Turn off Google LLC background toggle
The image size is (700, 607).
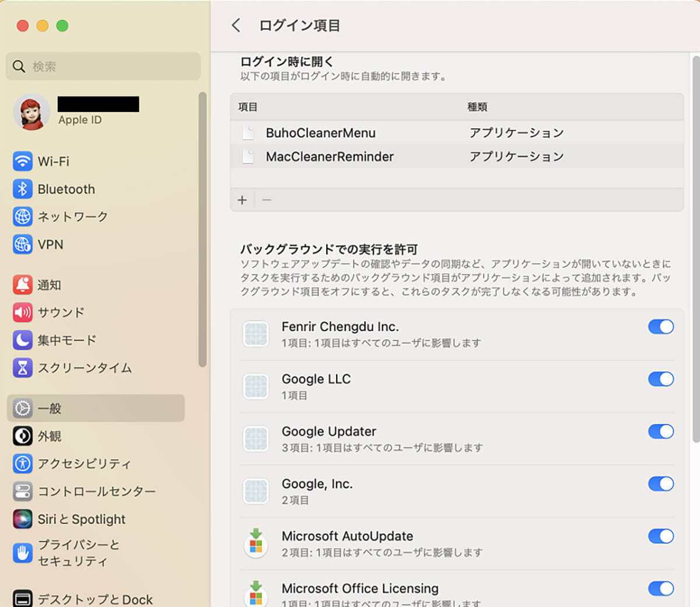point(660,379)
